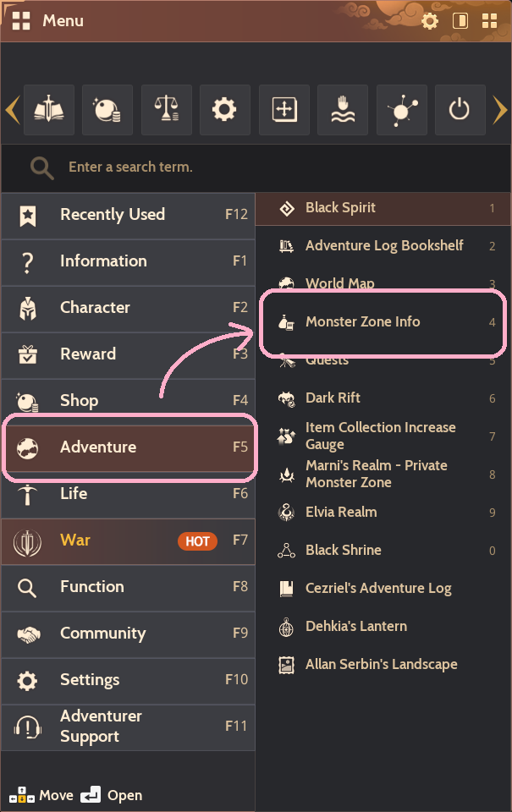Expand the Settings category
512x812 pixels.
click(x=127, y=680)
